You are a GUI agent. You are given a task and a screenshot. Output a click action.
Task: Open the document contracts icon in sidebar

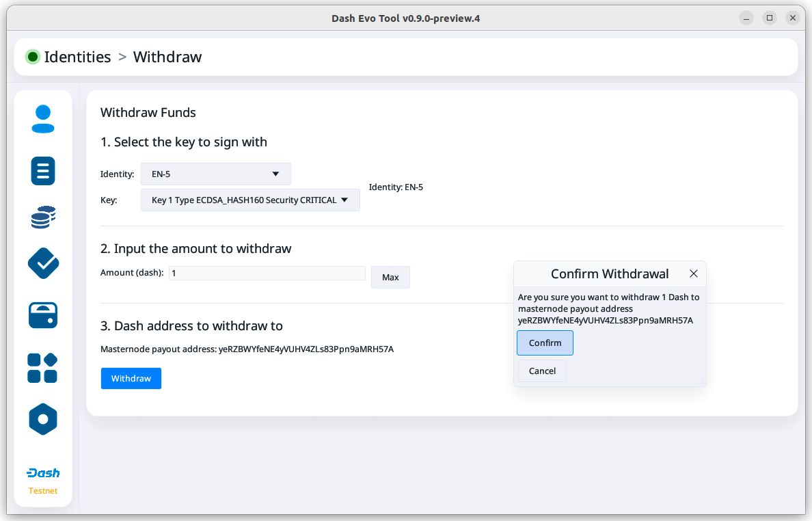pyautogui.click(x=43, y=170)
